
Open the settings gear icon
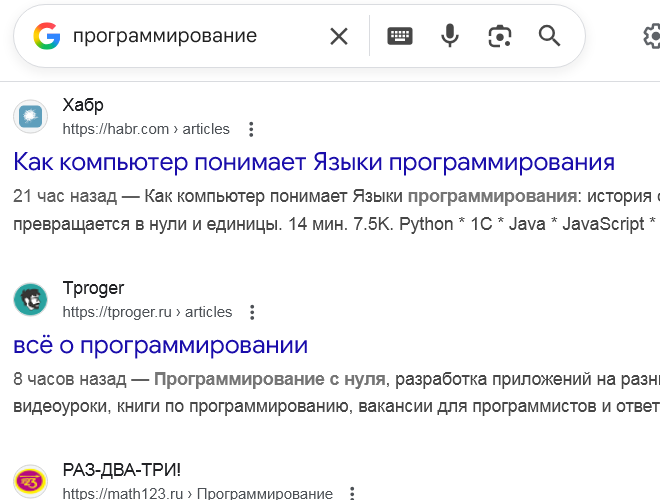coord(652,36)
